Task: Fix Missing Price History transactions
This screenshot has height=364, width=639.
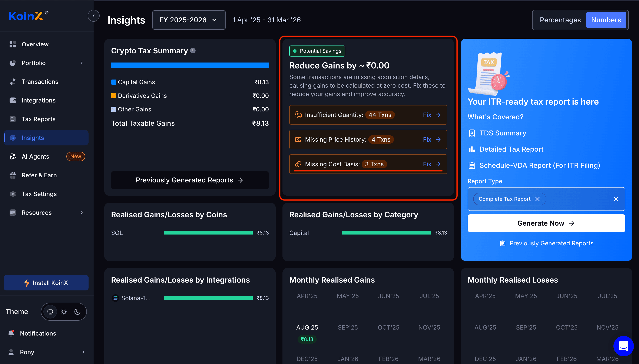Action: (431, 139)
